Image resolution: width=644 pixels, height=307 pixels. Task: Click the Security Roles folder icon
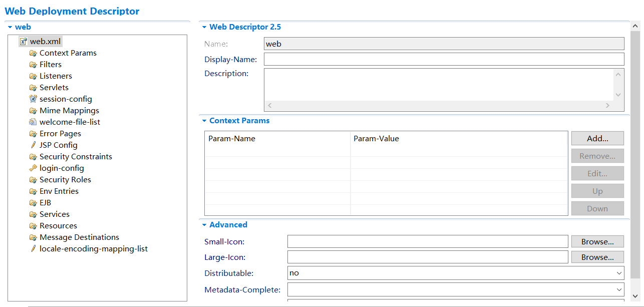point(33,180)
